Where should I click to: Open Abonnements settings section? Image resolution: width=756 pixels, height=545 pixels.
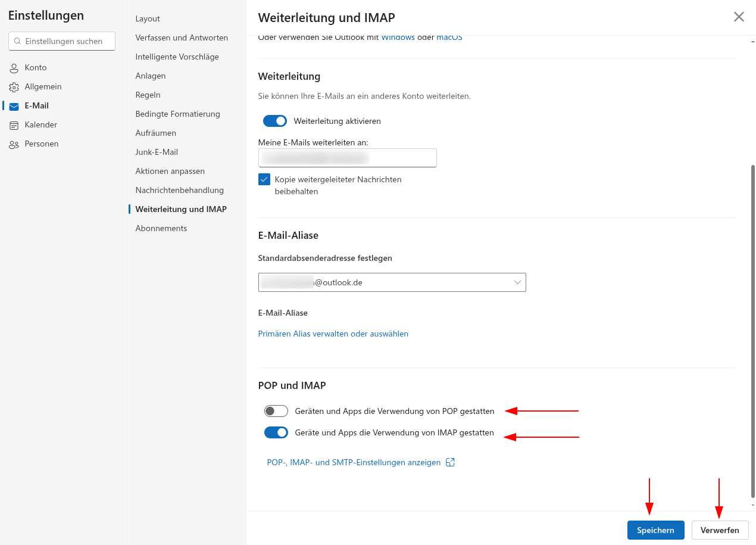click(161, 228)
